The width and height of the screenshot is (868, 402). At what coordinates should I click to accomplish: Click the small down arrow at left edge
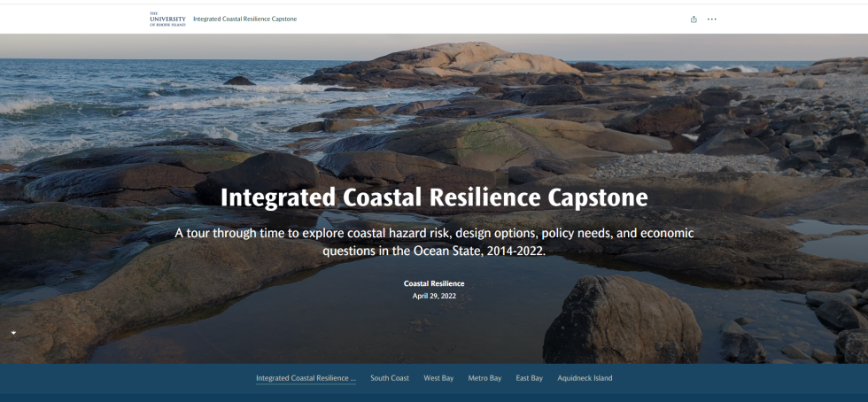[13, 333]
